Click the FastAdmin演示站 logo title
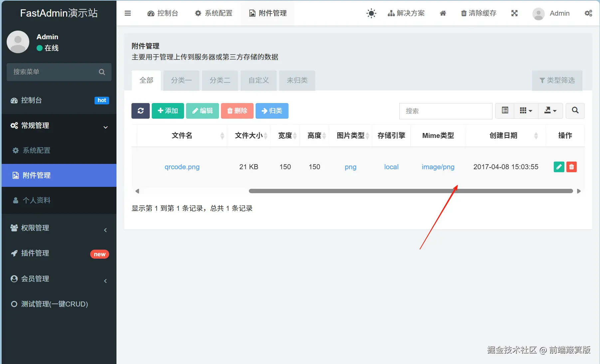 [x=59, y=13]
